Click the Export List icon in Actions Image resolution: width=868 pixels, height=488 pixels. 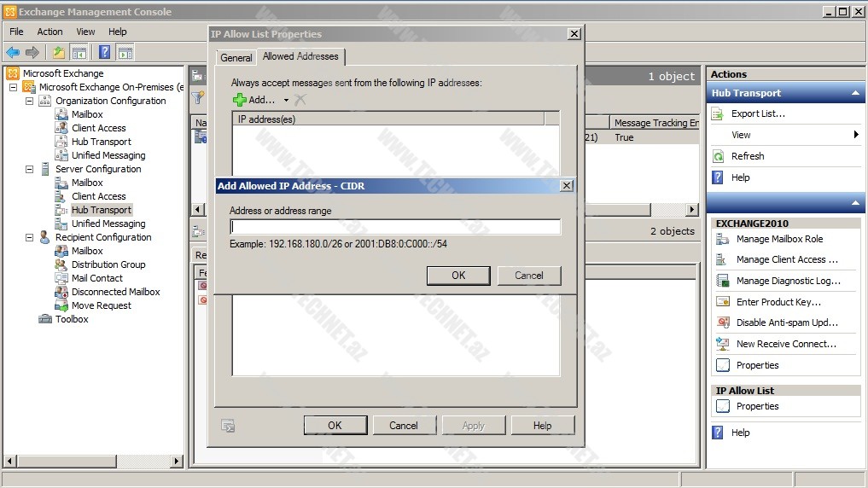click(719, 113)
